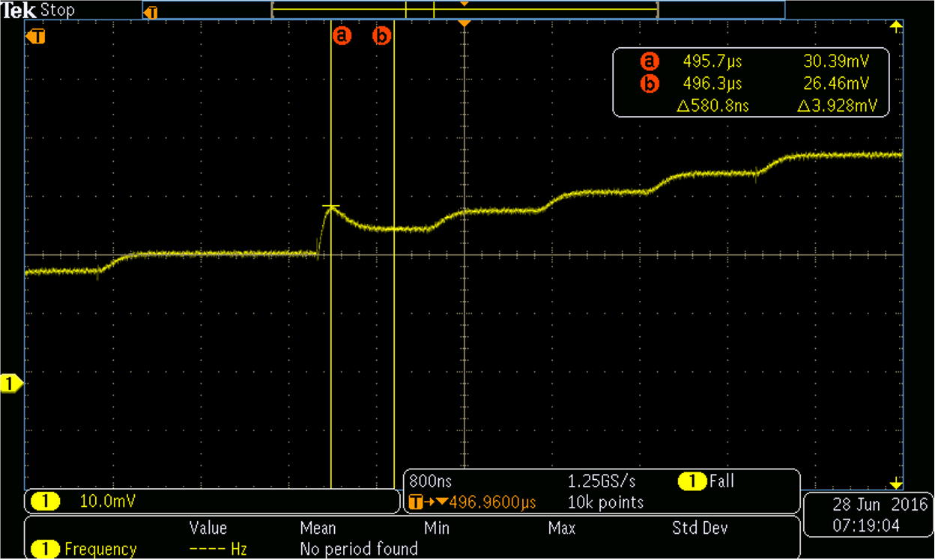This screenshot has height=560, width=935.
Task: Click the Δ3.928mV delta voltage readout
Action: (x=838, y=106)
